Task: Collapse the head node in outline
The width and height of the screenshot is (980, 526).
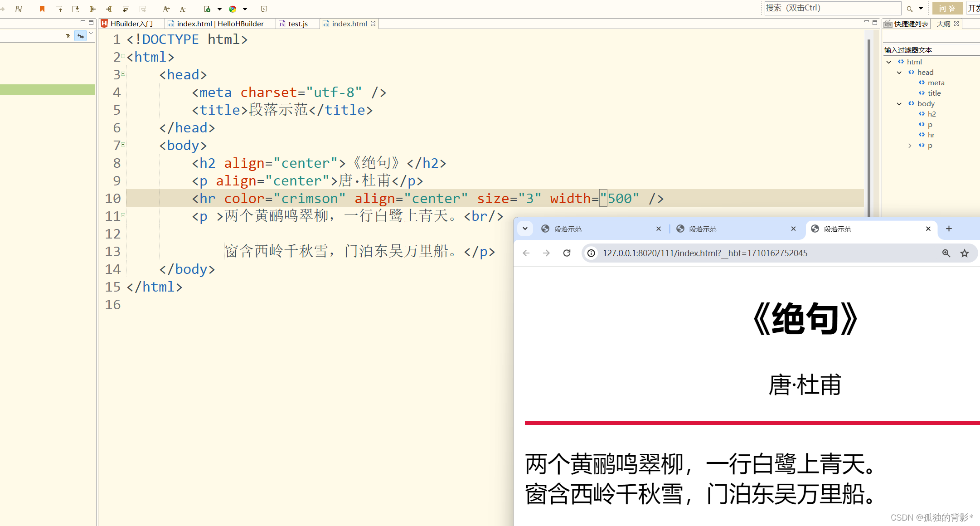Action: click(899, 73)
